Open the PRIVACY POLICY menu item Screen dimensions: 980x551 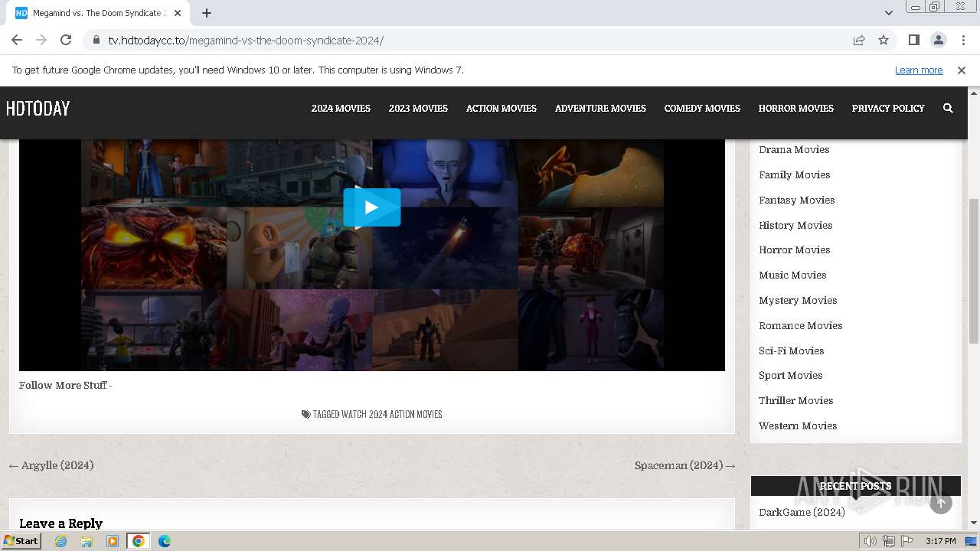pyautogui.click(x=888, y=109)
